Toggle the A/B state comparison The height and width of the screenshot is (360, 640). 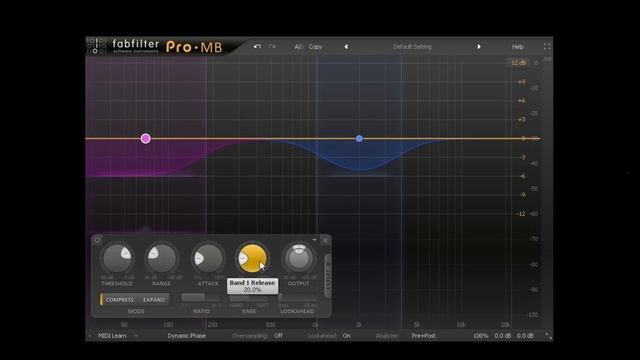click(x=298, y=47)
